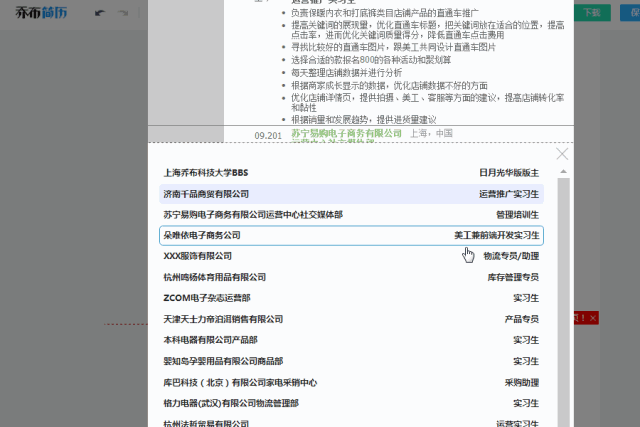Select 上海乔布科技大学BBS entry
This screenshot has height=427, width=640.
coord(351,173)
